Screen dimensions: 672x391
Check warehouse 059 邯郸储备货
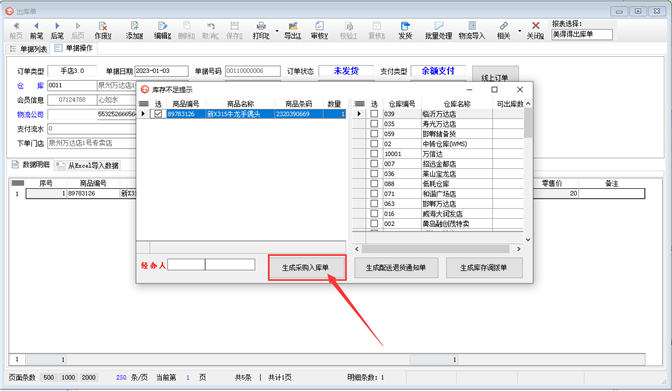[x=374, y=134]
